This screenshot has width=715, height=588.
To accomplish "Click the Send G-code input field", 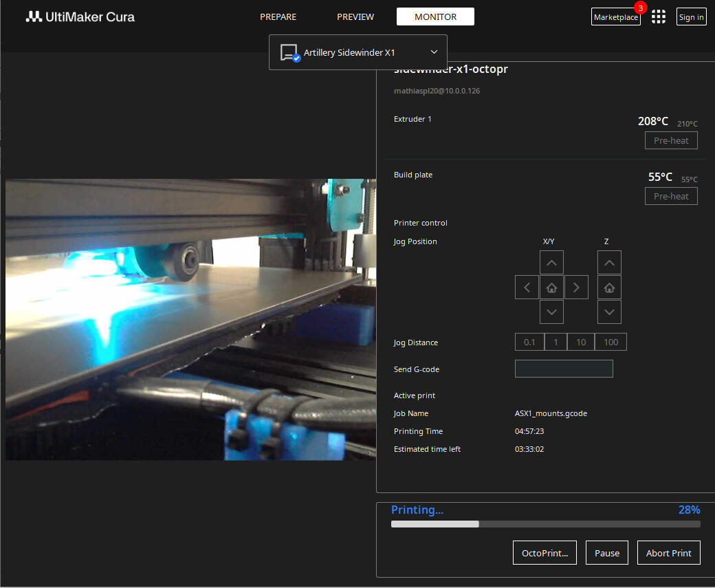I will 564,369.
